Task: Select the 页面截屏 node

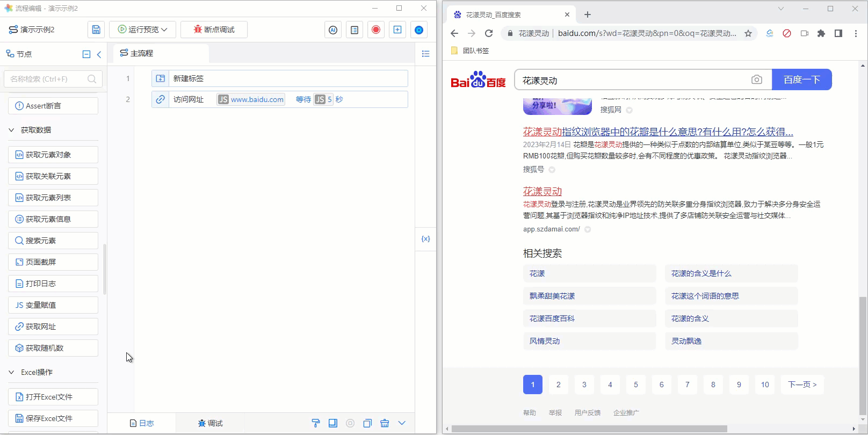Action: [x=53, y=262]
